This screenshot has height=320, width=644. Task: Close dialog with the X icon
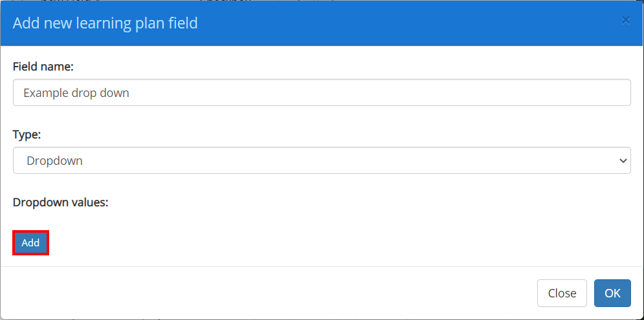pyautogui.click(x=625, y=21)
